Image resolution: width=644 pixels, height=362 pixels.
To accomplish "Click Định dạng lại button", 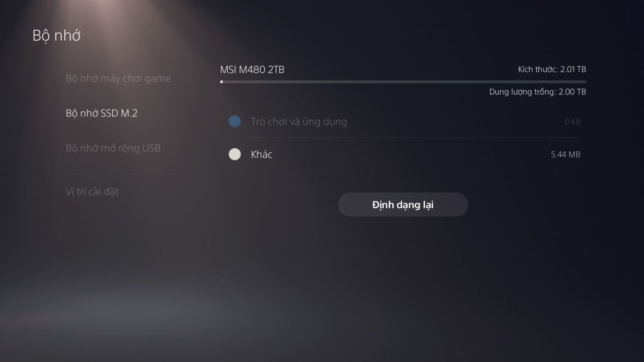I will 402,204.
